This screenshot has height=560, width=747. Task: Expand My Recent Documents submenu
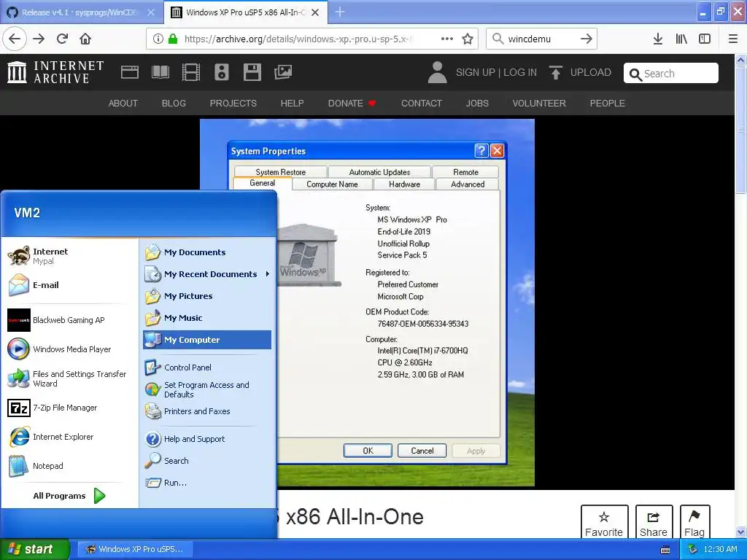(x=207, y=274)
